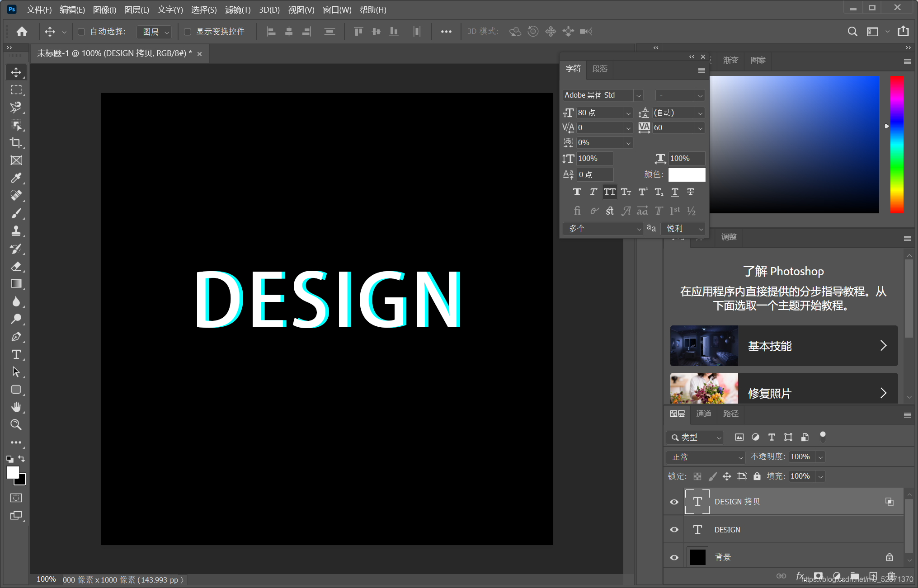Toggle All Caps in character panel
Viewport: 918px width, 588px height.
pos(610,192)
